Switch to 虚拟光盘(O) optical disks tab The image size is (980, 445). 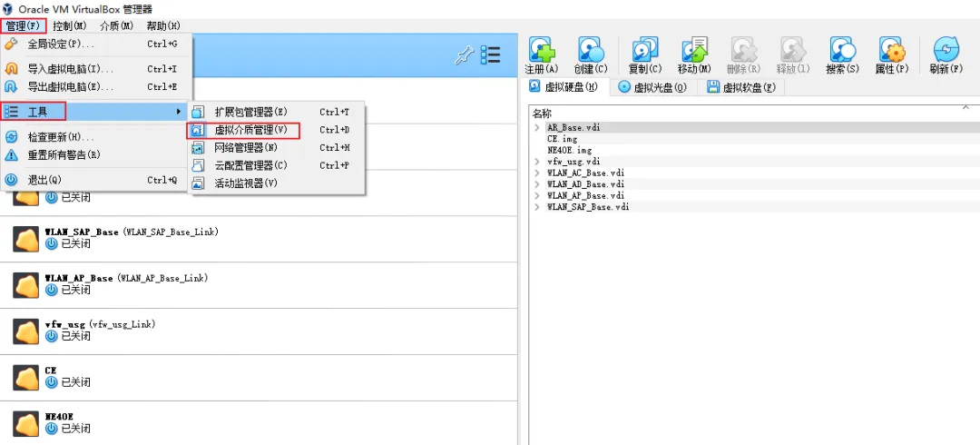(x=652, y=87)
